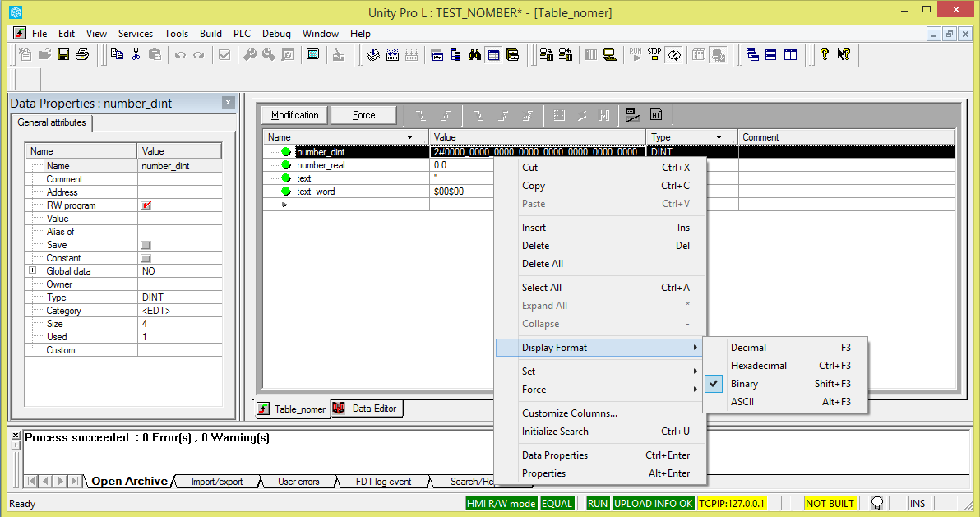Click the binoculars search icon
The image size is (980, 517).
[474, 55]
